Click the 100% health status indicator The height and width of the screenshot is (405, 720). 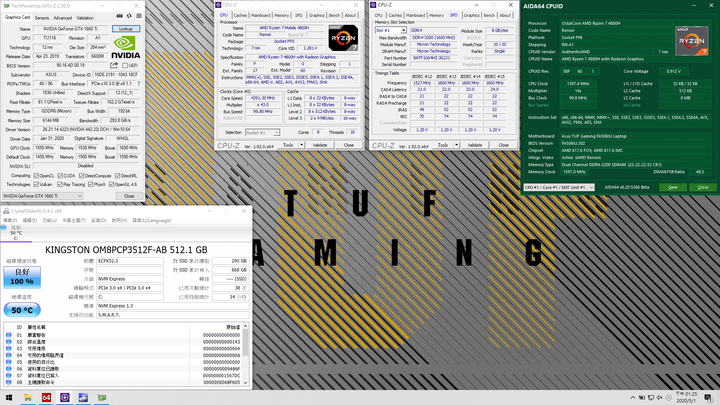coord(22,277)
